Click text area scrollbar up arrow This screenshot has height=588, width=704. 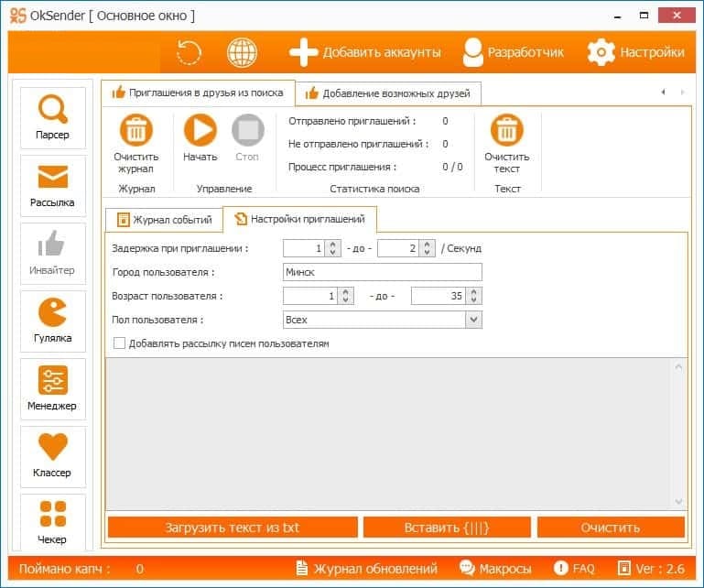click(x=679, y=366)
